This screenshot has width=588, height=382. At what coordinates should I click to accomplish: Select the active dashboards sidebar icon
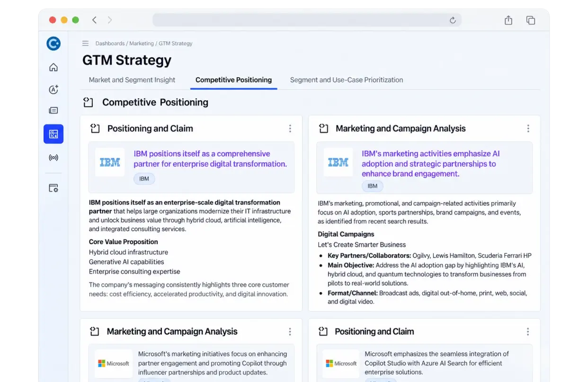[x=53, y=134]
